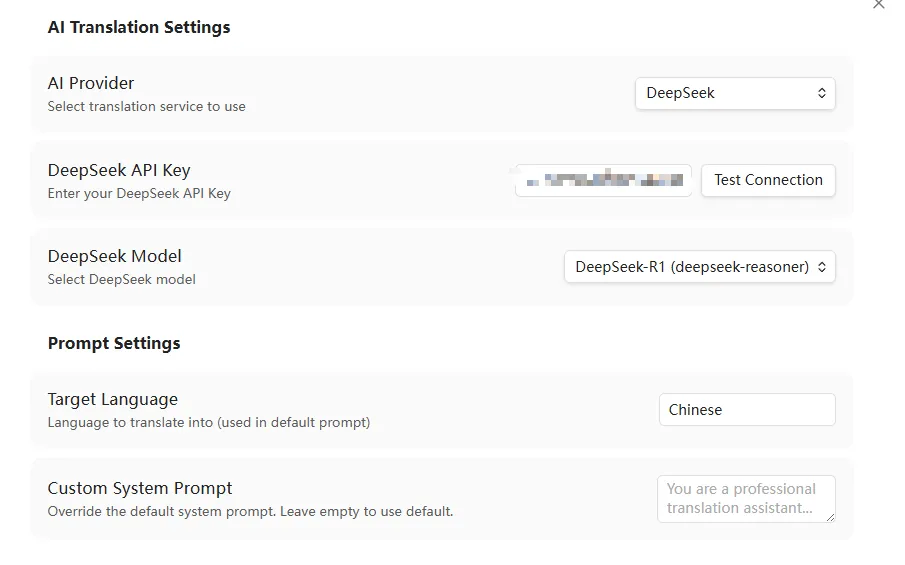Click the Target Language setting title

(113, 400)
